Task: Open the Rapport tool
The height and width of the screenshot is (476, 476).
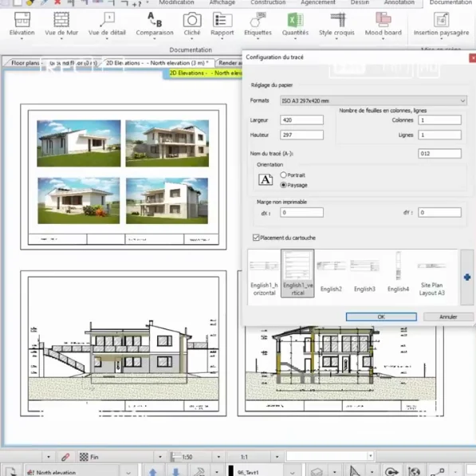Action: pos(222,24)
